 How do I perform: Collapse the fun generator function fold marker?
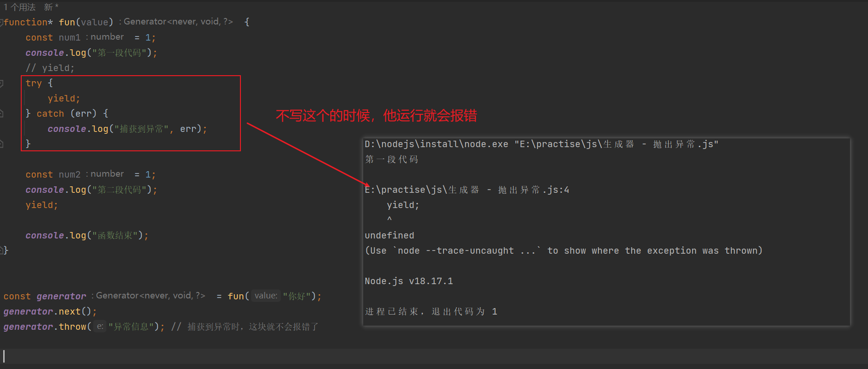(x=1, y=22)
